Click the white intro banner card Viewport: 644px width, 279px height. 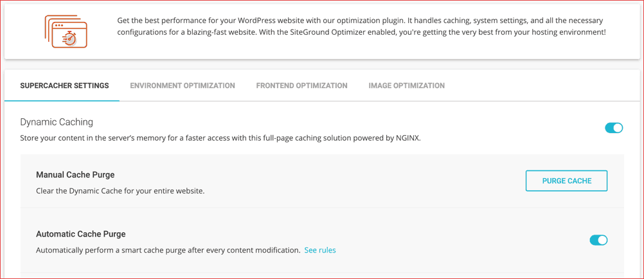[x=322, y=32]
